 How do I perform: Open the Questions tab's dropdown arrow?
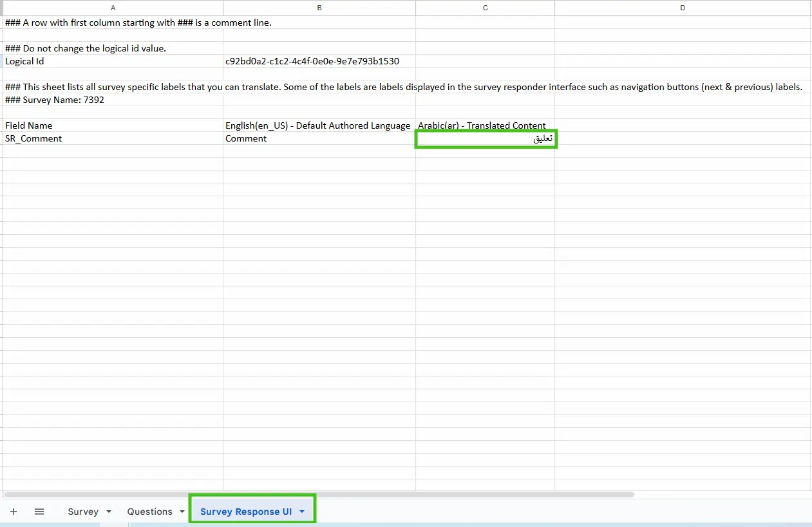(x=182, y=511)
